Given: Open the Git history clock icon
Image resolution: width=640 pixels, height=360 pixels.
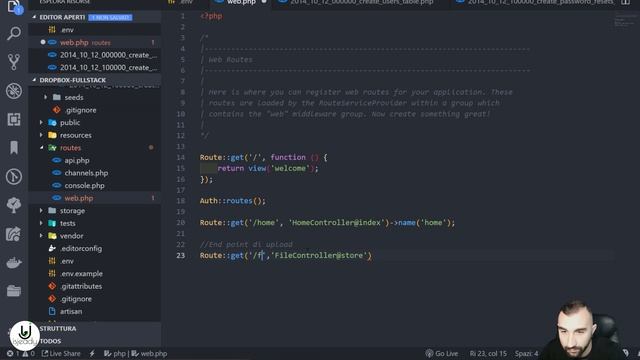Looking at the screenshot, I should click(x=14, y=176).
